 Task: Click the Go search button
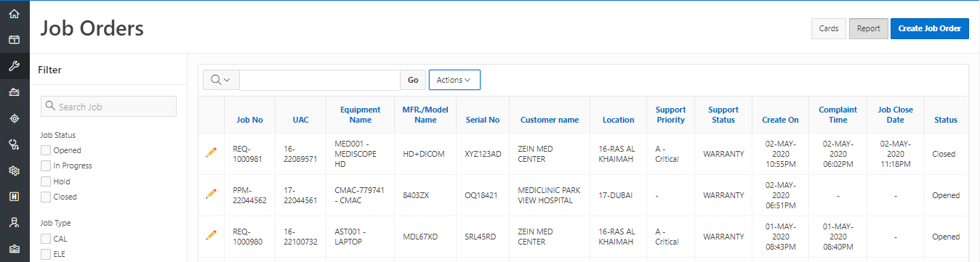click(413, 80)
